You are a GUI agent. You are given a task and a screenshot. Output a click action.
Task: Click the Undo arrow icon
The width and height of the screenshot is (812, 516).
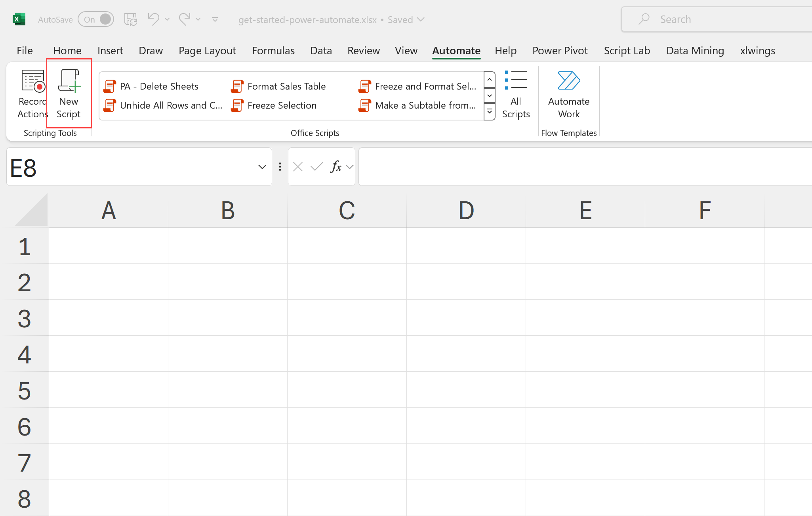click(x=153, y=19)
